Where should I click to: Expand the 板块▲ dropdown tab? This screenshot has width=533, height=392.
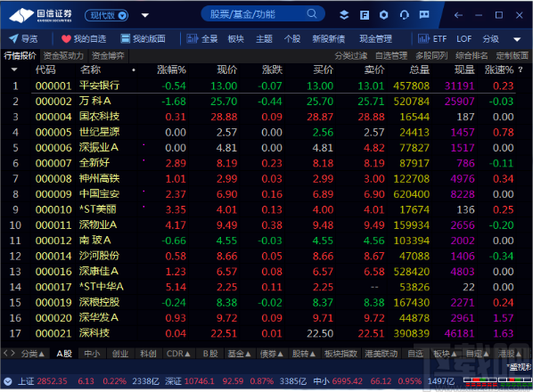coord(445,354)
